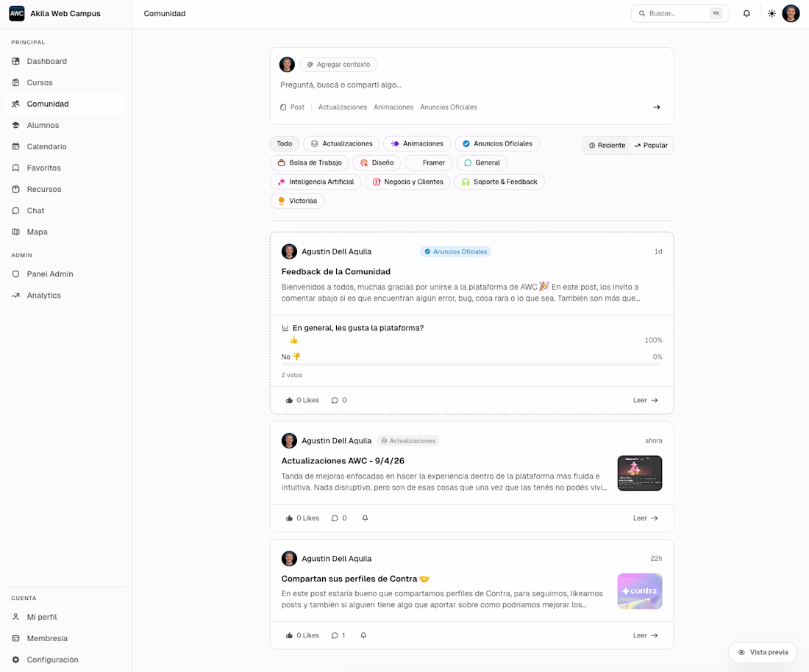Choose Actualizaciones category in the composer
Screen dimensions: 809x672
[x=343, y=107]
